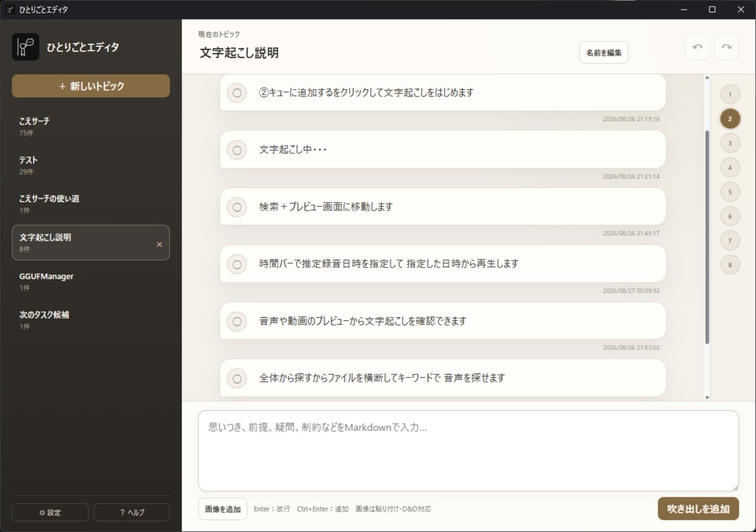Viewport: 756px width, 532px height.
Task: Open the GGUFManager topic
Action: [x=91, y=281]
